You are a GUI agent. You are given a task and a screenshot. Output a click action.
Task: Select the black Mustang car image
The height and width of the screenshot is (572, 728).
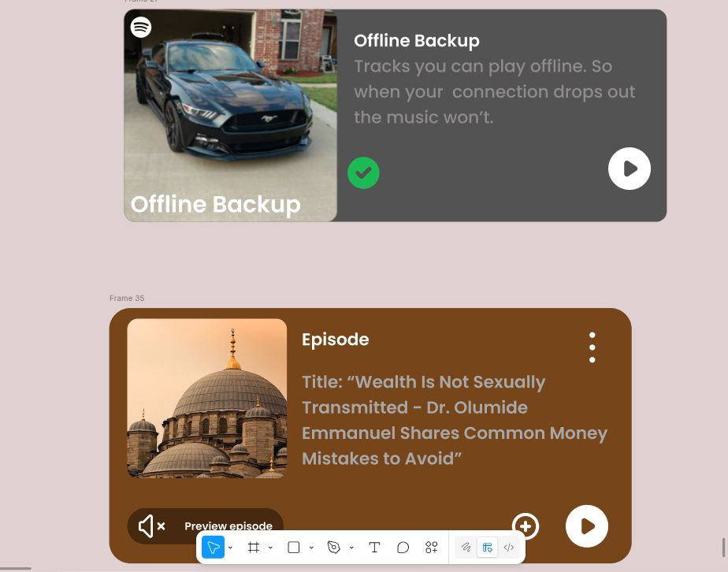coord(230,115)
